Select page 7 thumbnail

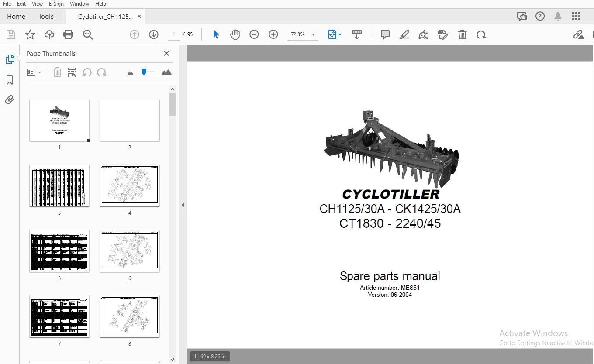[59, 316]
